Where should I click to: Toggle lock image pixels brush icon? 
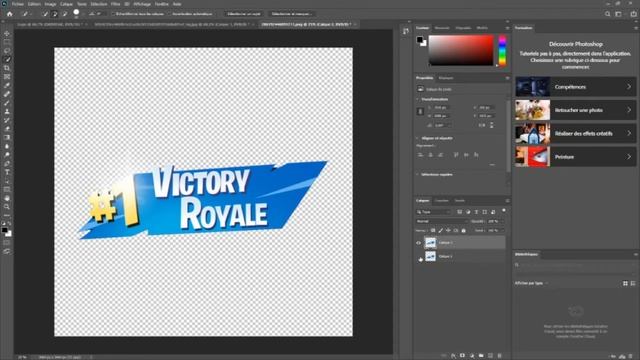point(441,231)
